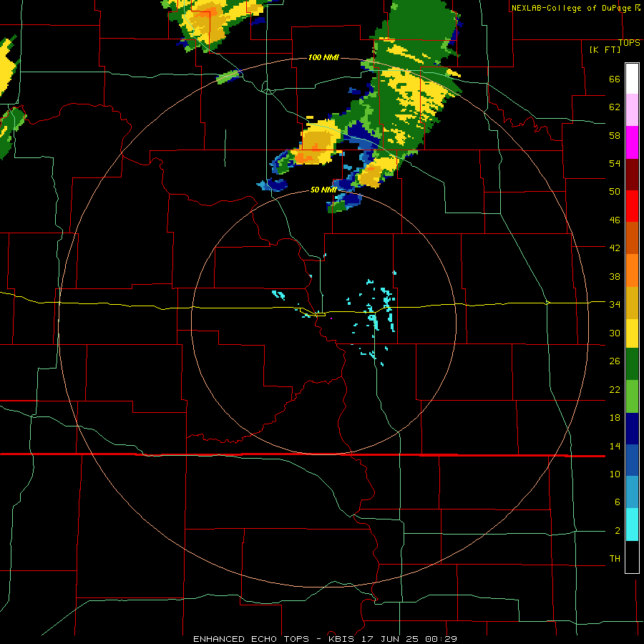Click the 'KBIS' radar site identifier

click(343, 639)
